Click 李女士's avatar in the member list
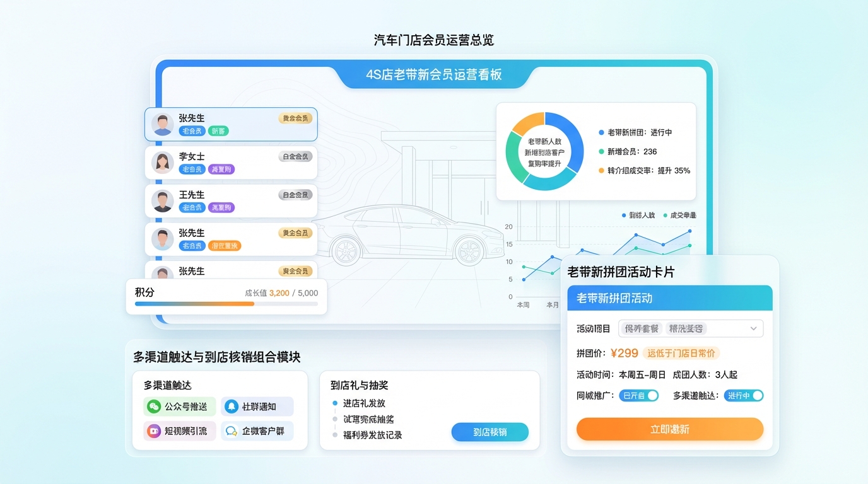868x484 pixels. coord(163,163)
